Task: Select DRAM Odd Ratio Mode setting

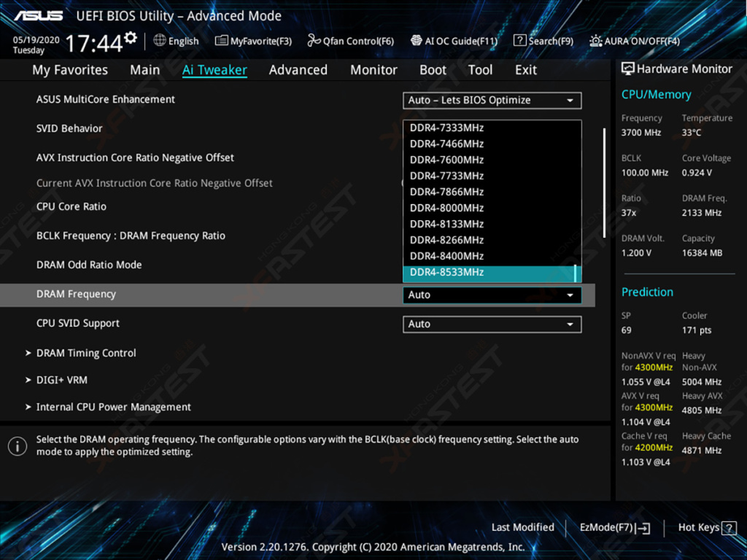Action: (x=89, y=265)
